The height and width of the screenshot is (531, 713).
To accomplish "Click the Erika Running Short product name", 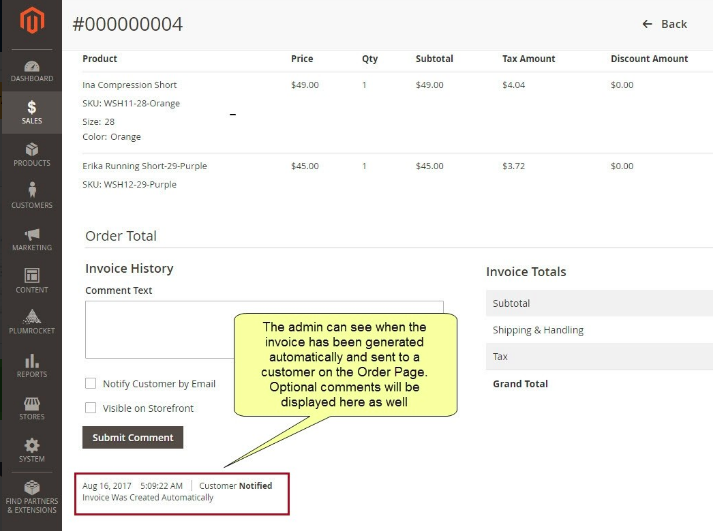I will (x=144, y=166).
